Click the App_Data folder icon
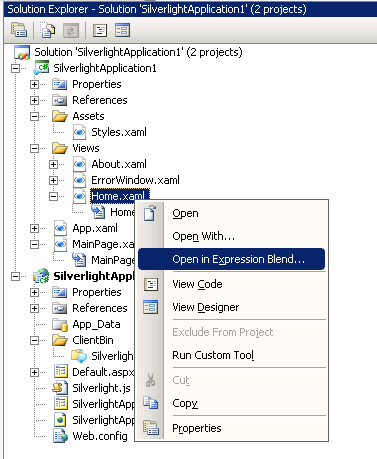377x459 pixels. tap(60, 324)
